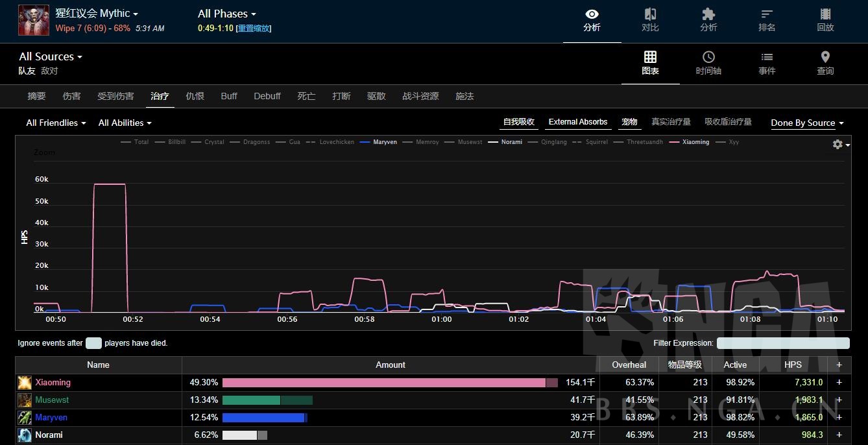Open Maryven's healer details link
This screenshot has height=445, width=868.
coord(51,418)
